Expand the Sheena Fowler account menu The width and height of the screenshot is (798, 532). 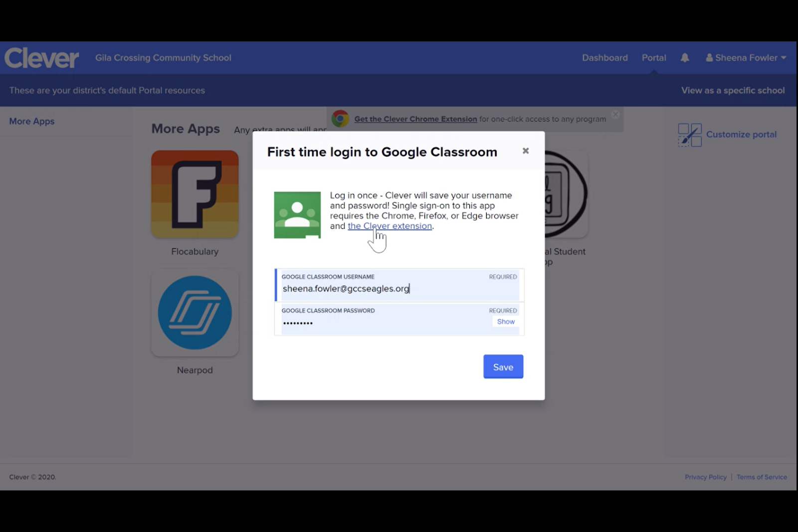(746, 58)
